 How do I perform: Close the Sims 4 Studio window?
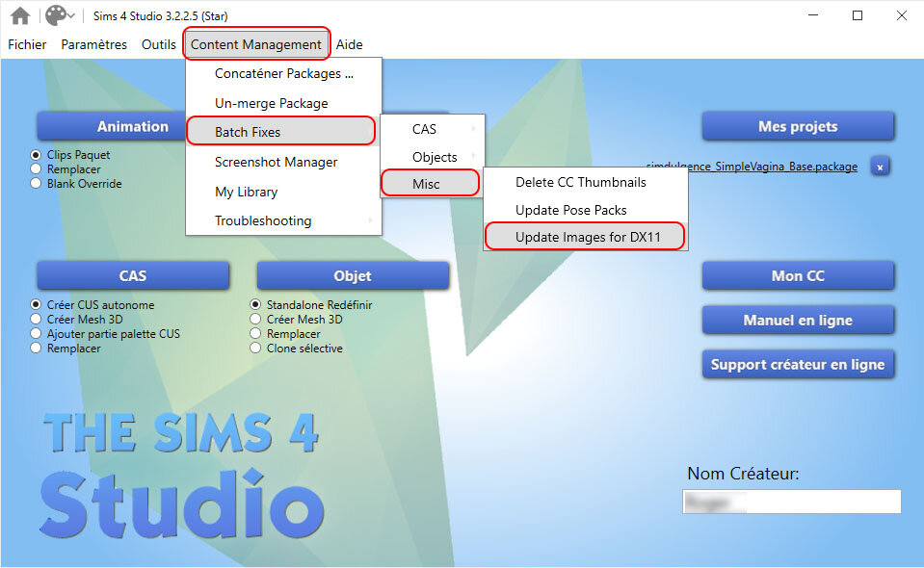click(902, 16)
